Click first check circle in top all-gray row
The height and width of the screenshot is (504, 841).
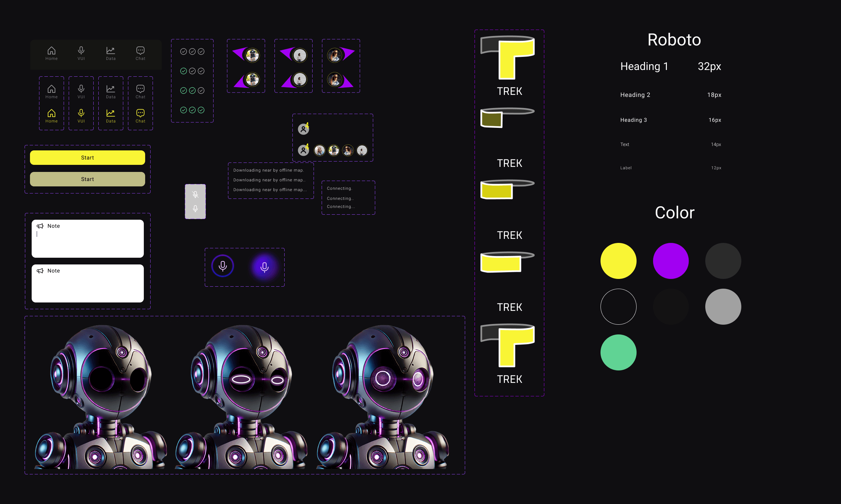(183, 51)
